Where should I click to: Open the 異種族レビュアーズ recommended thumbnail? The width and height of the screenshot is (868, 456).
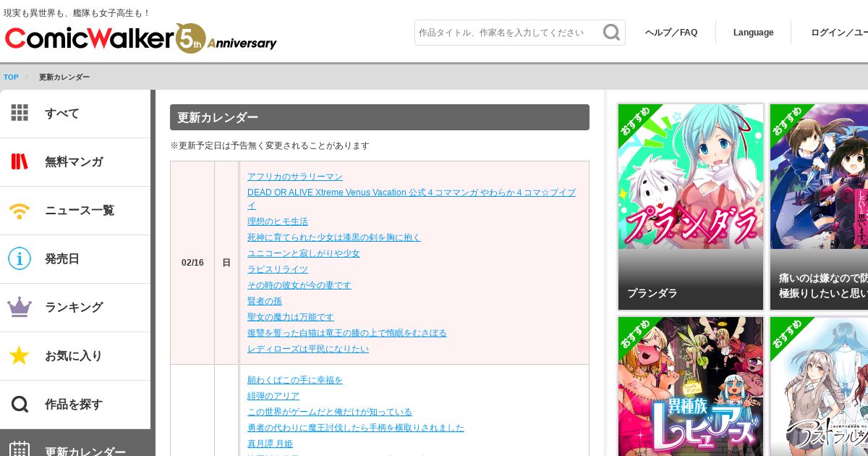(691, 387)
